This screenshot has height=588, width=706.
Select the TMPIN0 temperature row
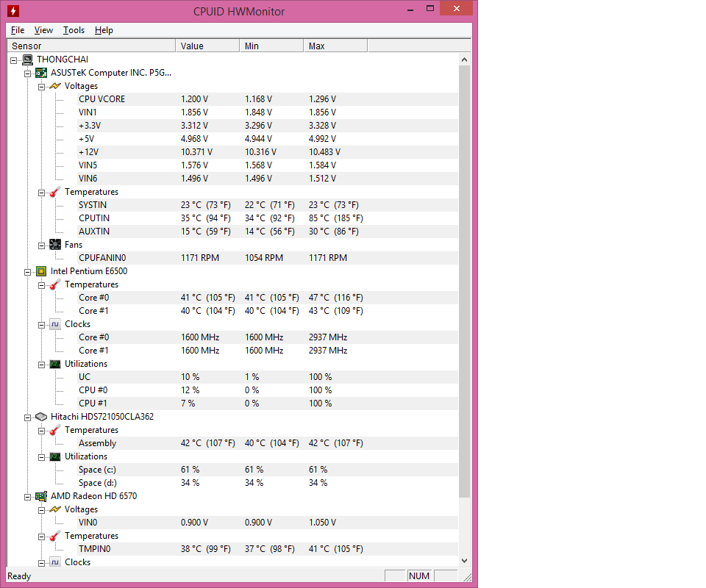click(x=268, y=549)
